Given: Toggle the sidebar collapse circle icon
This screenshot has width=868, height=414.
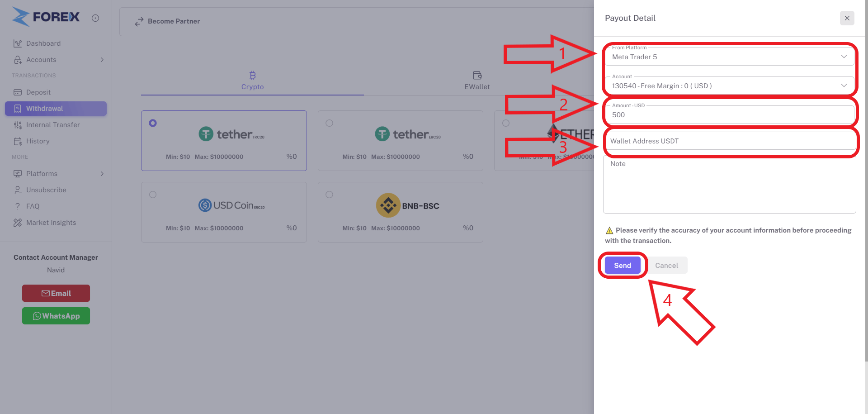Looking at the screenshot, I should coord(95,18).
